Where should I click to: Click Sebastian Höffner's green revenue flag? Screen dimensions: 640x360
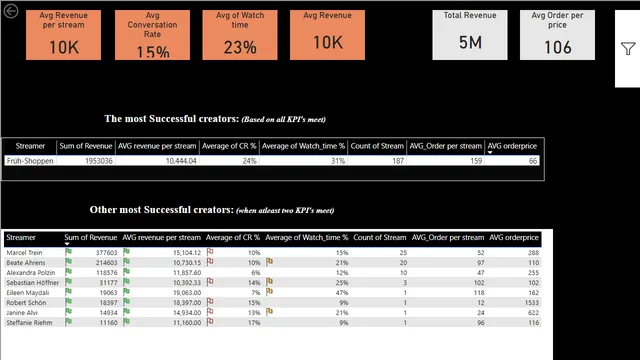pos(68,282)
